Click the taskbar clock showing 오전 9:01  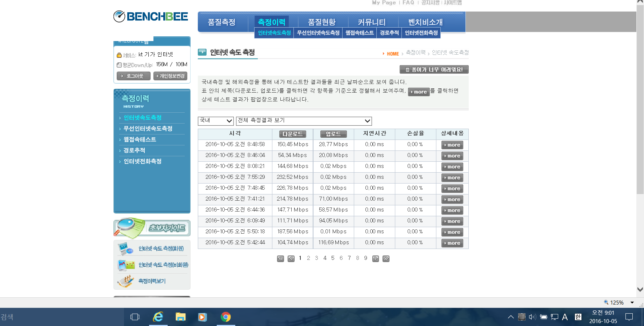603,317
